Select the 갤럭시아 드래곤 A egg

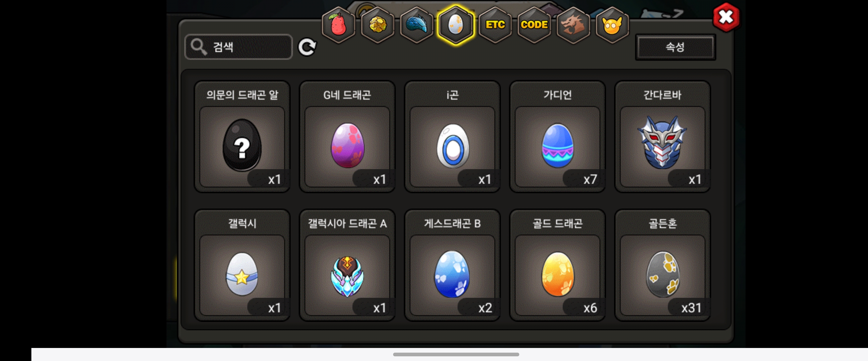[347, 265]
